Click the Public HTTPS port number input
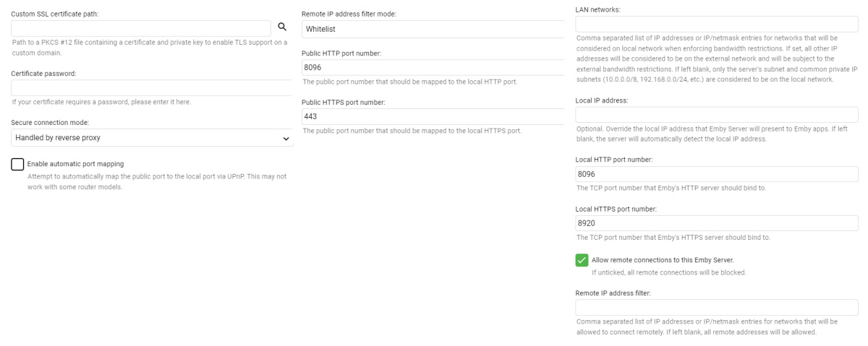This screenshot has width=868, height=346. pos(433,116)
